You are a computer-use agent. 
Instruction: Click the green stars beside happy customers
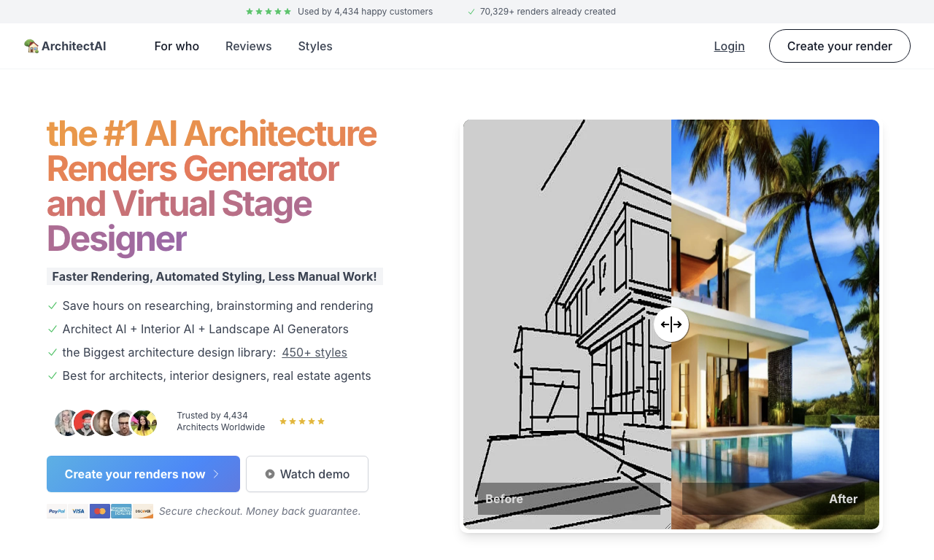pyautogui.click(x=269, y=12)
